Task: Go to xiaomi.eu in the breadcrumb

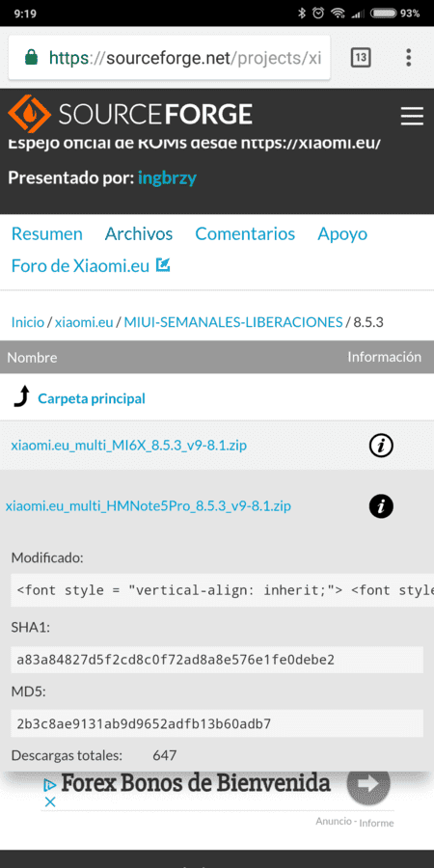Action: point(84,322)
